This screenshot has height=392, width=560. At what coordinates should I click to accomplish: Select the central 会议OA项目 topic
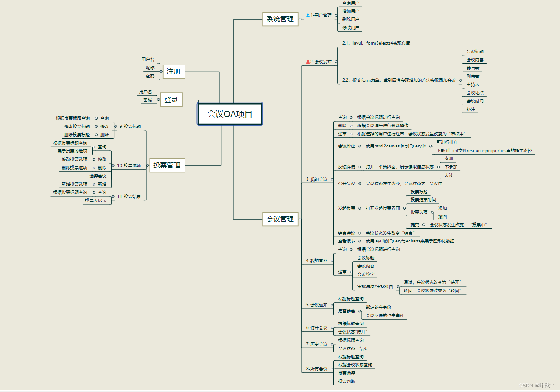(230, 114)
